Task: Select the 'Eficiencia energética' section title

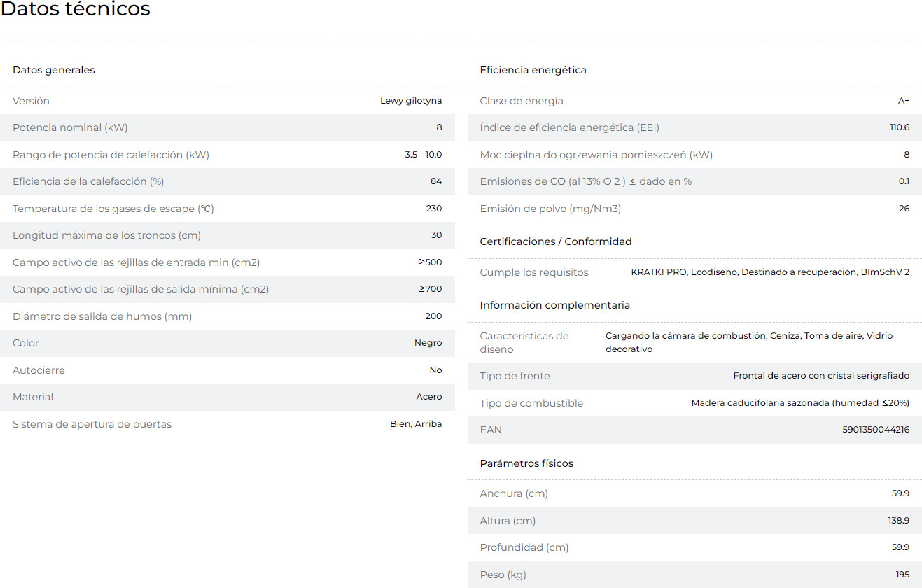Action: point(533,70)
